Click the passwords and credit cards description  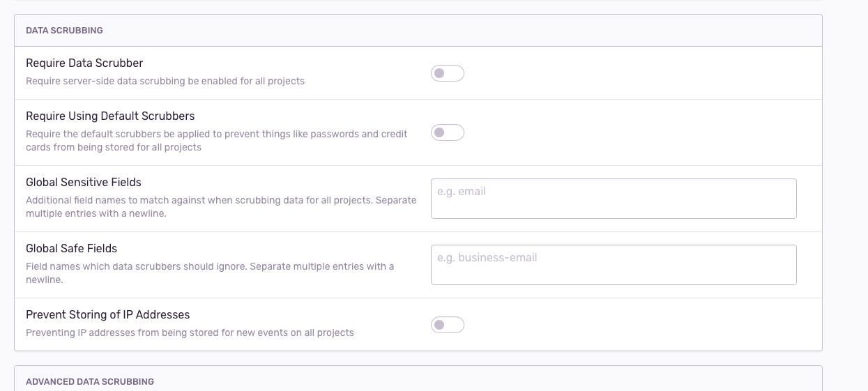click(217, 140)
